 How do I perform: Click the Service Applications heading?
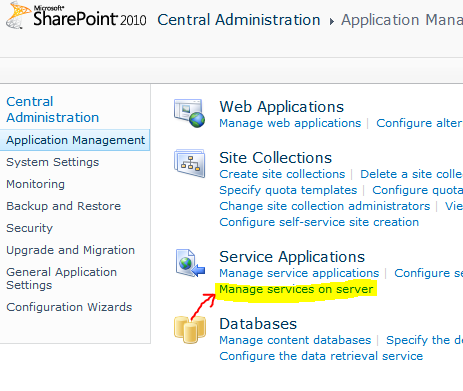[292, 257]
